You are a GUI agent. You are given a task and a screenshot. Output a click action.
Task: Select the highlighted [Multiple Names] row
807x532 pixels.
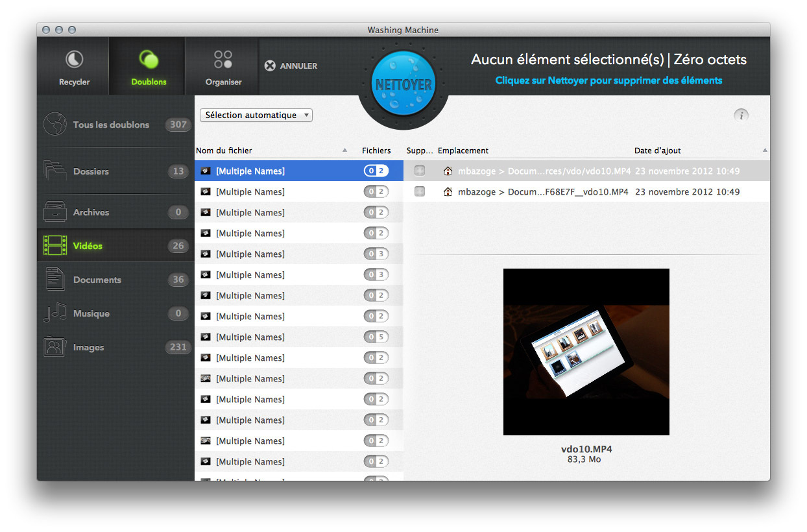pos(299,171)
